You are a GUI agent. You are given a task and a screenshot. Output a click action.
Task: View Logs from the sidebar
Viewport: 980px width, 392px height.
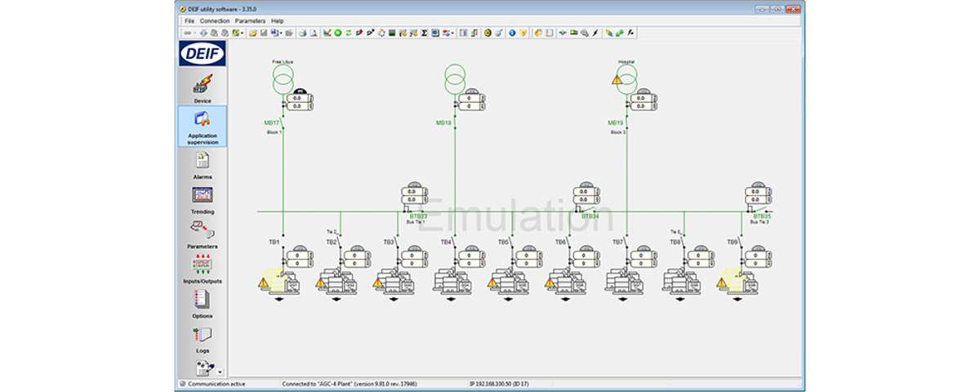[x=202, y=335]
